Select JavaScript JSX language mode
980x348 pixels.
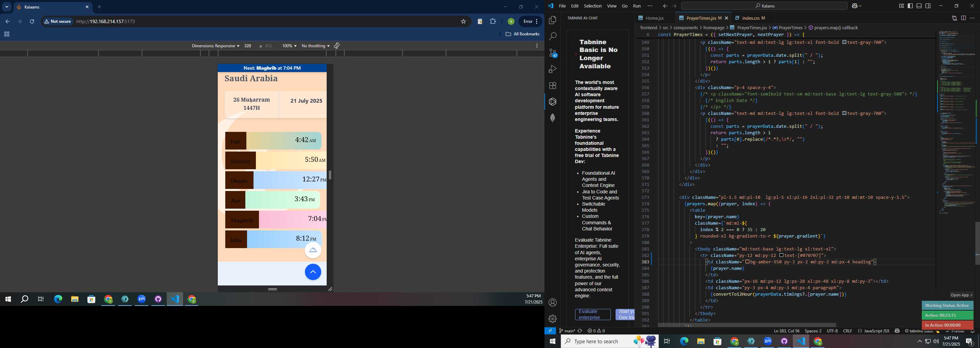click(877, 331)
